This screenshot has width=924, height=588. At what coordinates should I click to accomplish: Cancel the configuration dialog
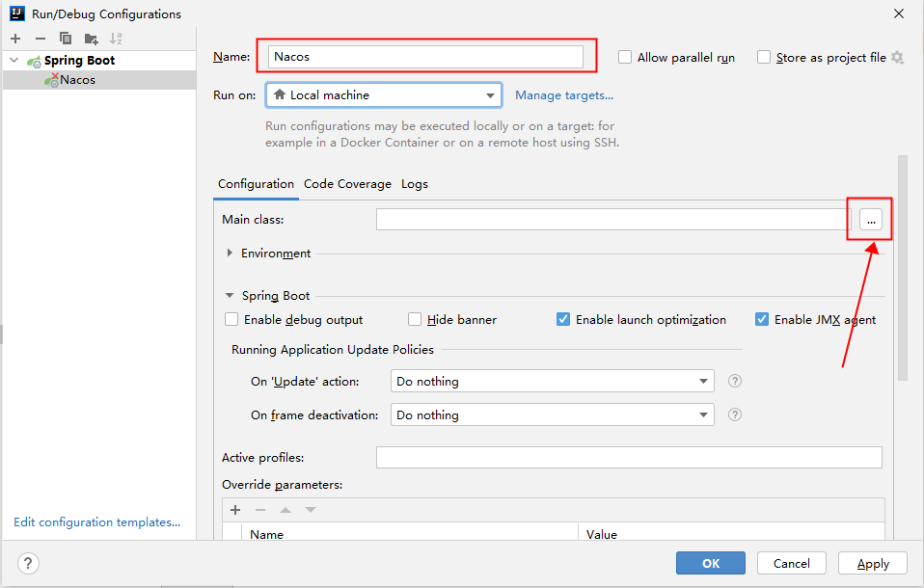tap(792, 563)
